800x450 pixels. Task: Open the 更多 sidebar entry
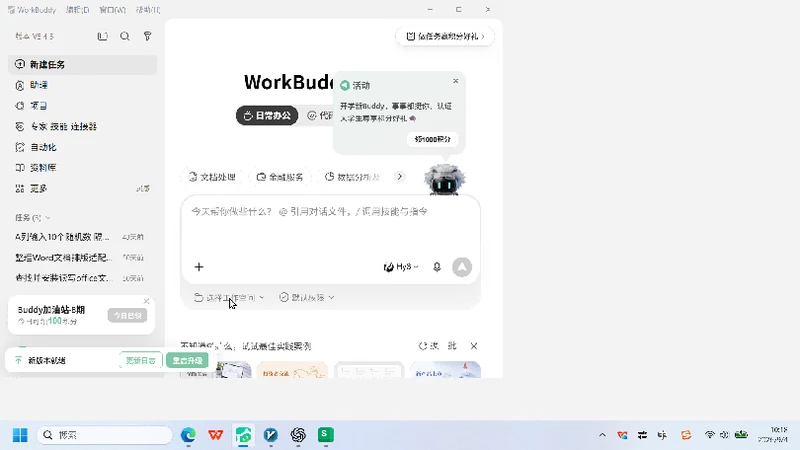tap(82, 189)
